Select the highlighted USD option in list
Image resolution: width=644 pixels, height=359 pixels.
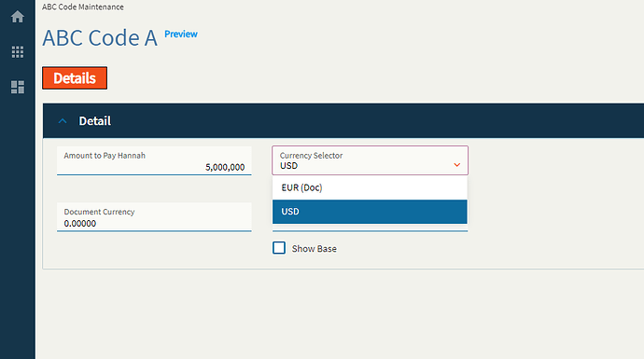(x=370, y=212)
